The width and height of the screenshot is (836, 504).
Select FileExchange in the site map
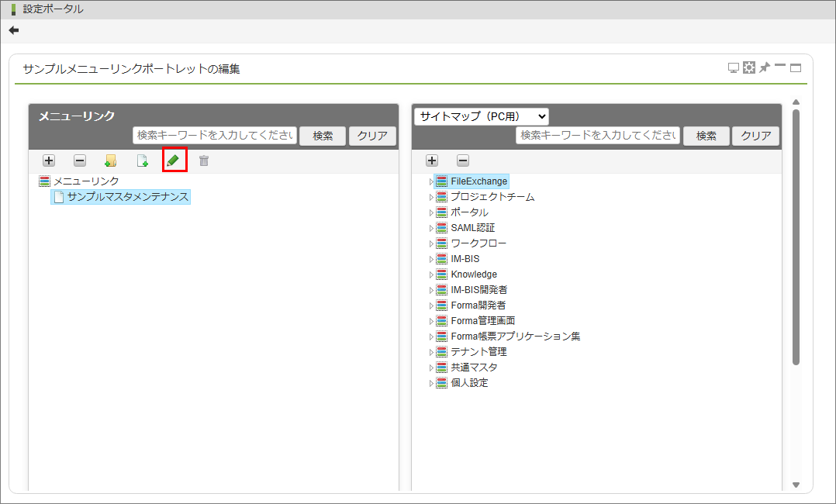tap(478, 181)
